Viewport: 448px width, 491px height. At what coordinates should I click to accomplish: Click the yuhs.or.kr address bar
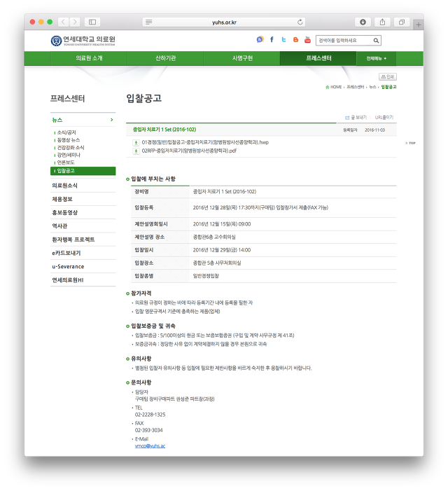224,22
